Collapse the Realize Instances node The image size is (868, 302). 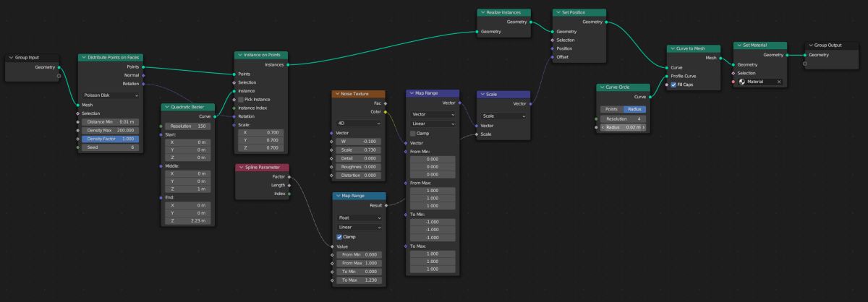click(482, 12)
